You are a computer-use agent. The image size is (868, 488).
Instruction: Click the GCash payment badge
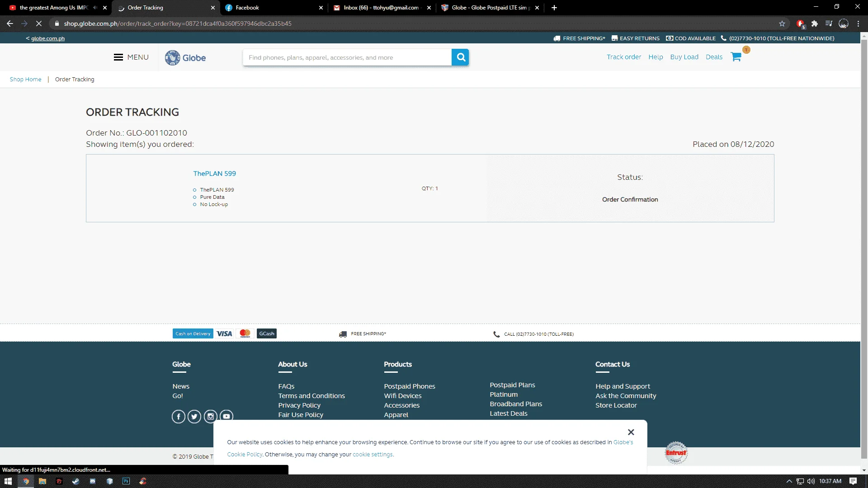(267, 333)
